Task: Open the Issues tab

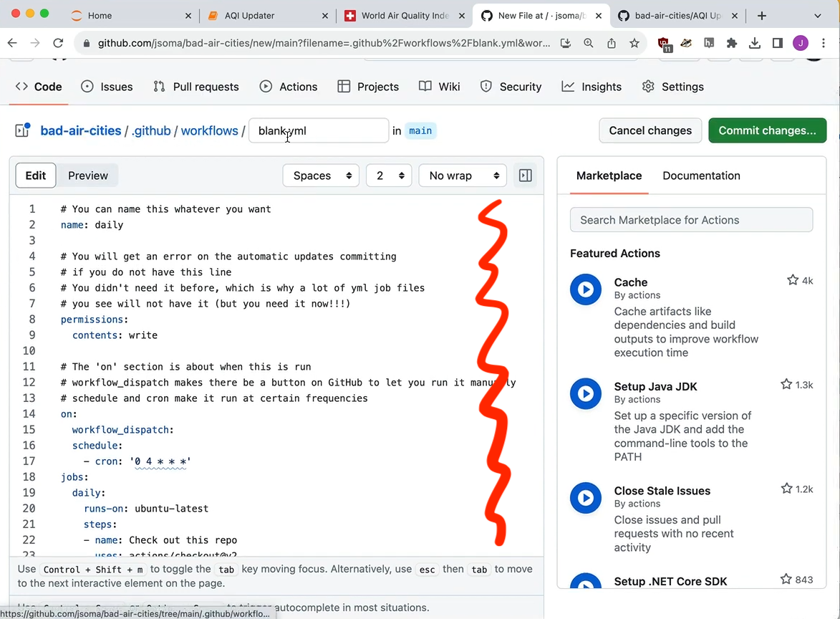Action: [107, 87]
